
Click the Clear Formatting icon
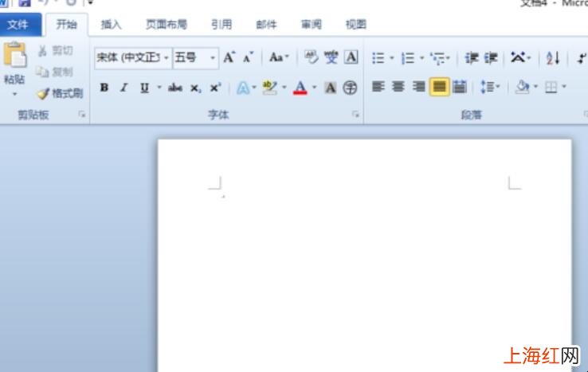pyautogui.click(x=311, y=57)
